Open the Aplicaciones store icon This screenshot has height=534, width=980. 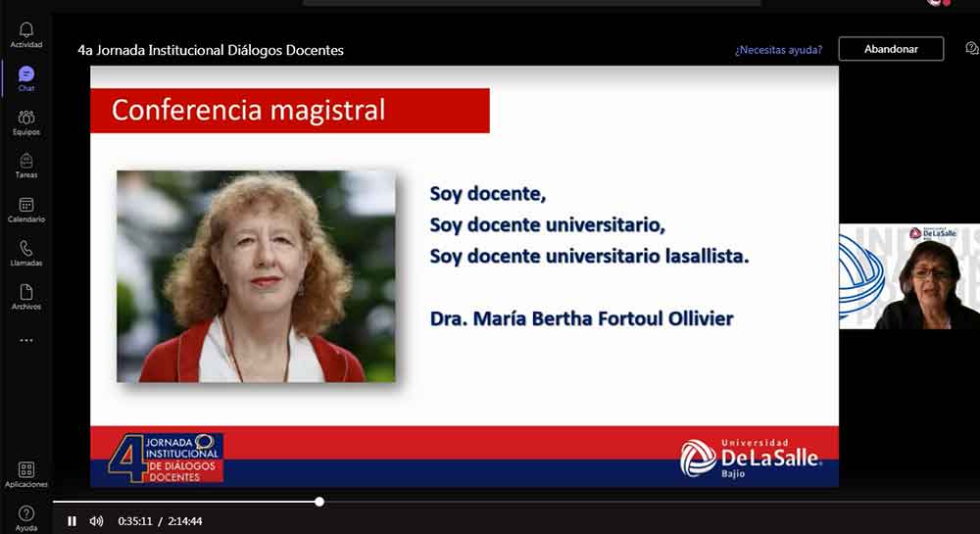[26, 474]
